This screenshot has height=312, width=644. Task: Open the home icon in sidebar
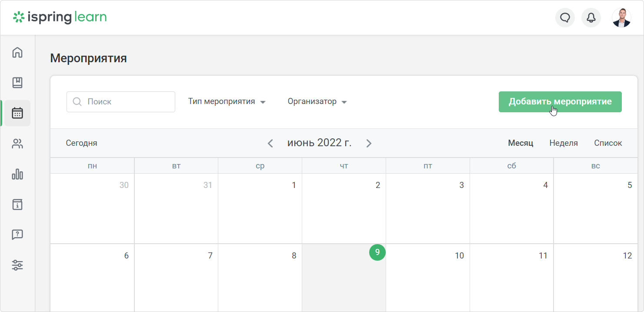point(17,53)
